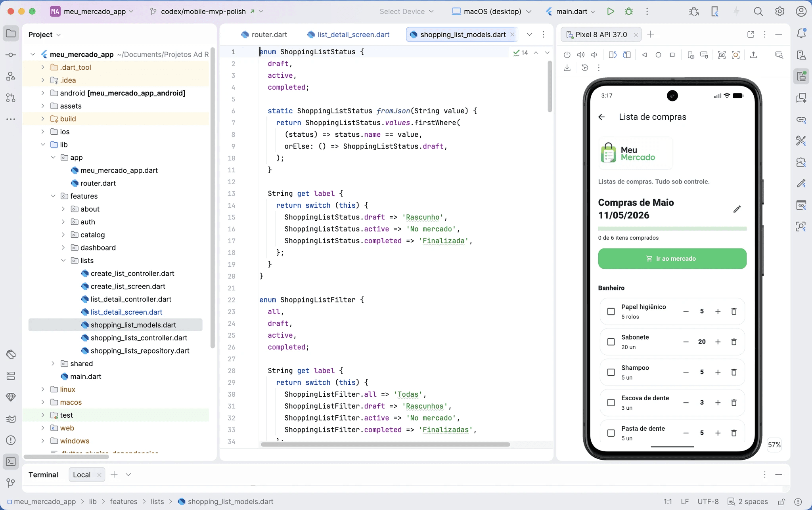
Task: Click the emulator Home circle button
Action: coord(658,55)
